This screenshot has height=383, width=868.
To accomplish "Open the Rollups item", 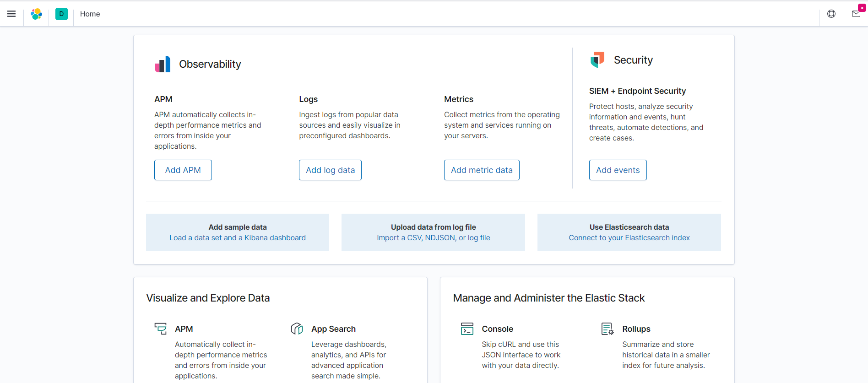I will [636, 329].
